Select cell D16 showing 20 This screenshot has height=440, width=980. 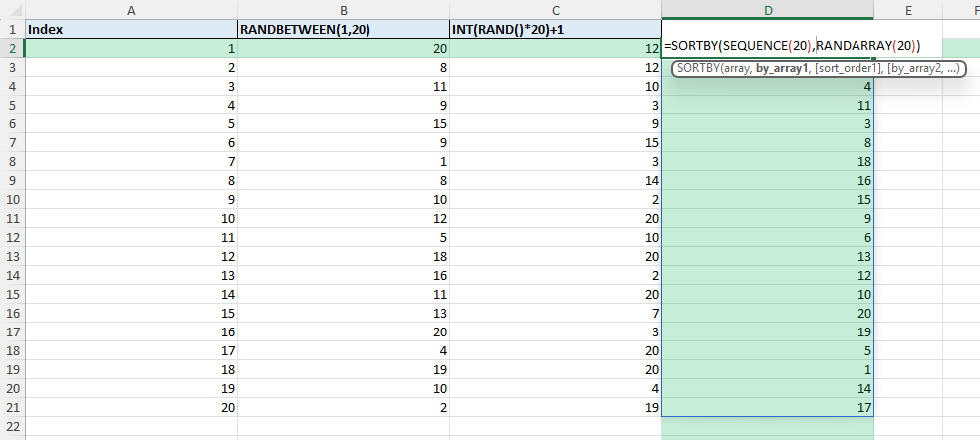768,313
